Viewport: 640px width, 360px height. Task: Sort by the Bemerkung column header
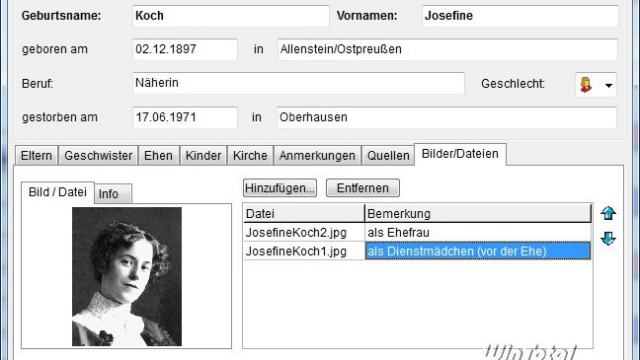click(x=478, y=213)
